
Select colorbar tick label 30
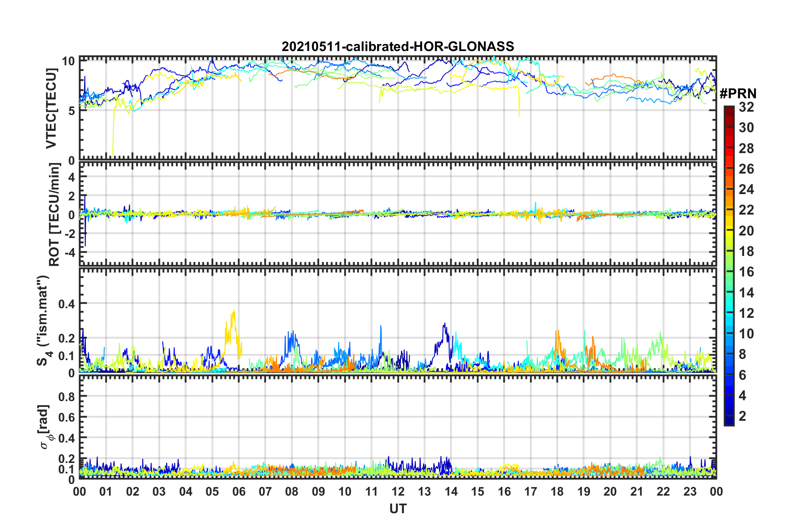[746, 128]
